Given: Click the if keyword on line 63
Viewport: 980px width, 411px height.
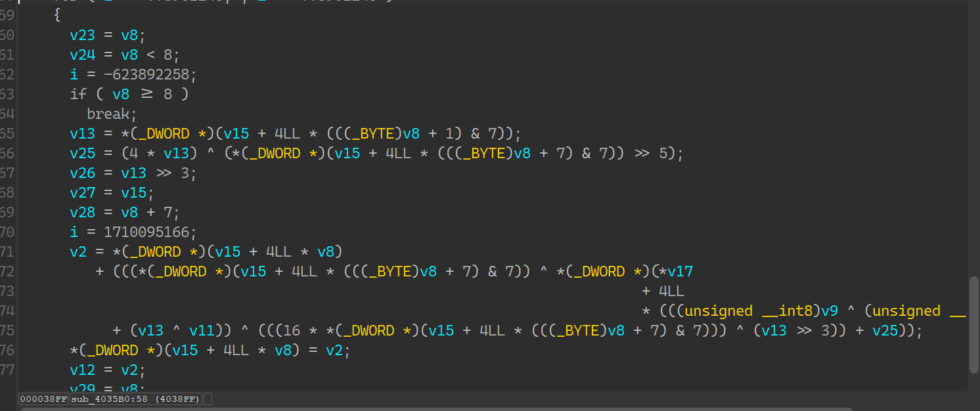Looking at the screenshot, I should pyautogui.click(x=78, y=95).
